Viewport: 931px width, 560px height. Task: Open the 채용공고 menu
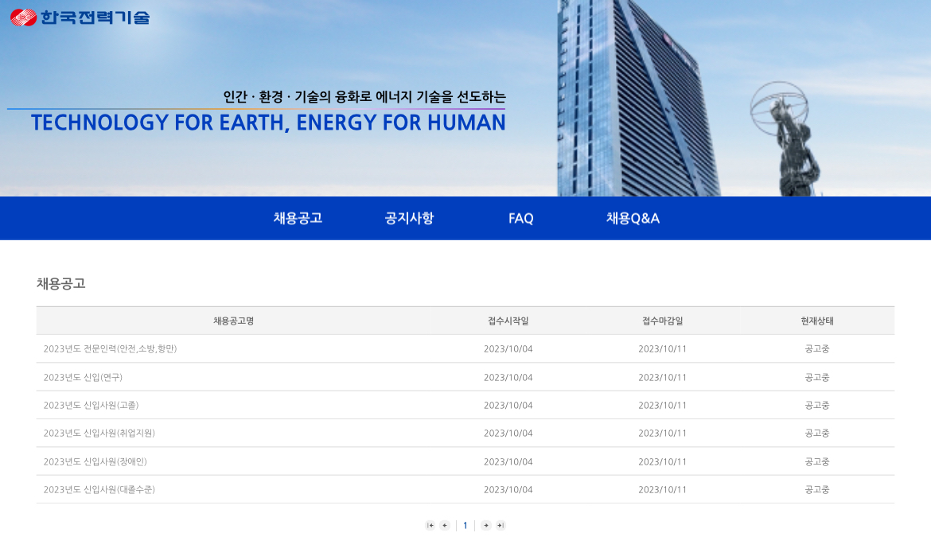tap(298, 218)
